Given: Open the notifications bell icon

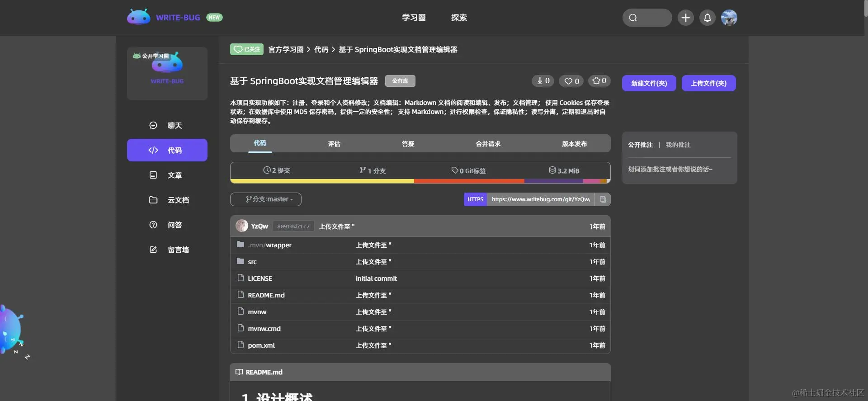Looking at the screenshot, I should tap(708, 18).
